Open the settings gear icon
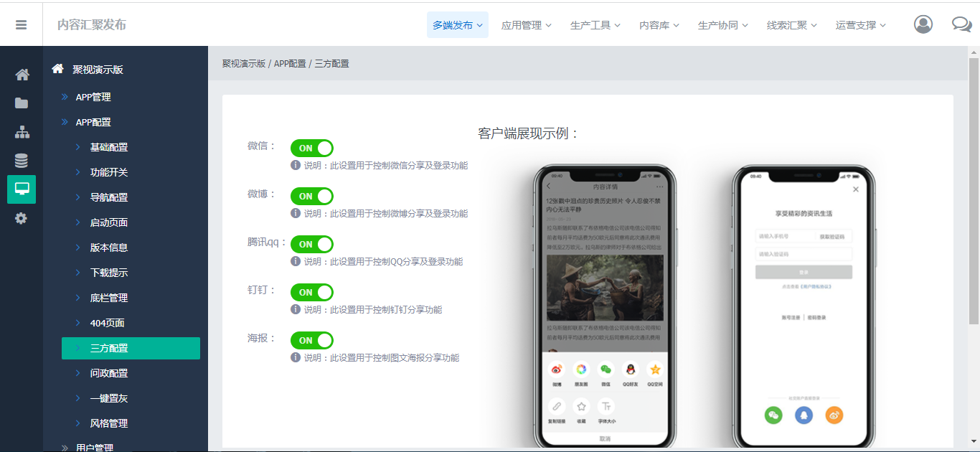This screenshot has width=980, height=452. click(x=22, y=218)
